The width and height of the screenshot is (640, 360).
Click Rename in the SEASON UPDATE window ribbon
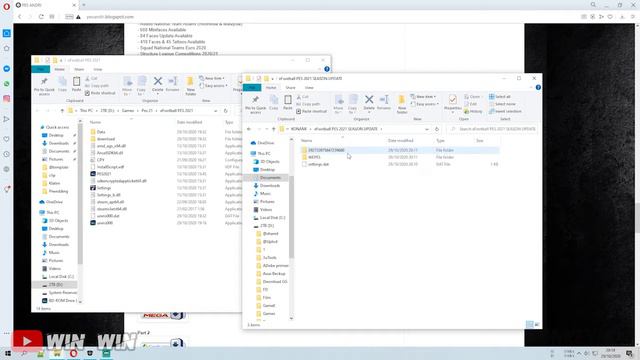pyautogui.click(x=384, y=103)
